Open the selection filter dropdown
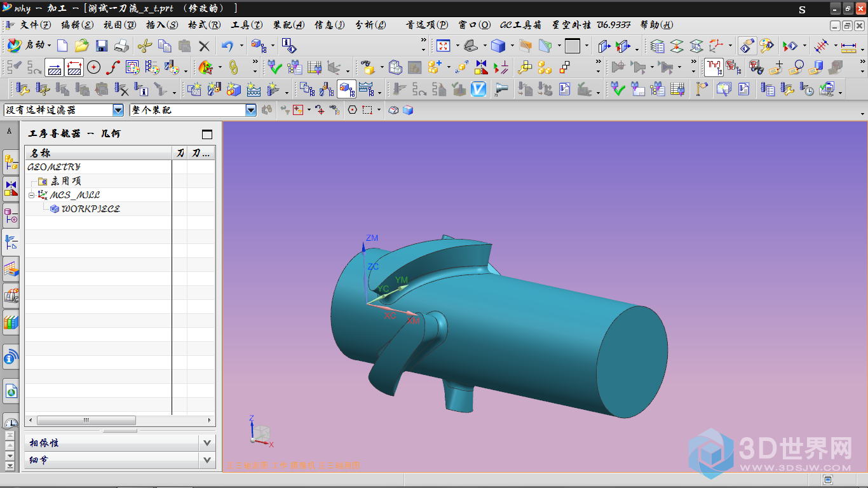This screenshot has width=868, height=488. click(118, 110)
